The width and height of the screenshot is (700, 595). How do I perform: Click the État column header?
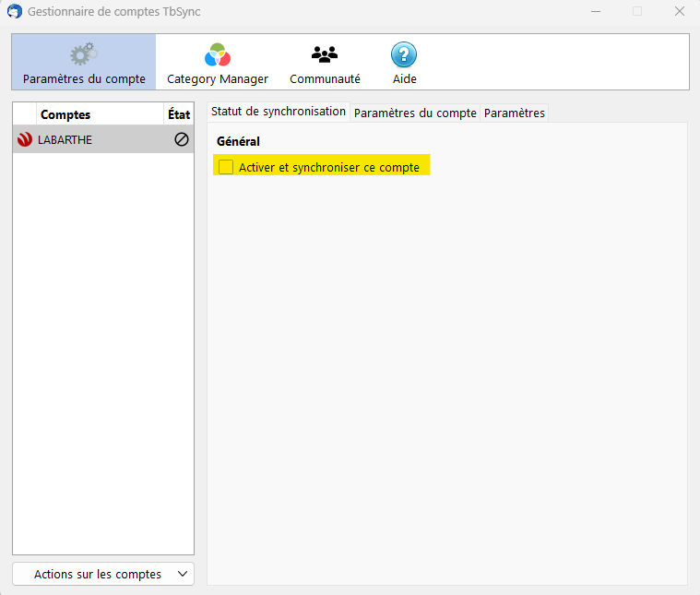179,114
